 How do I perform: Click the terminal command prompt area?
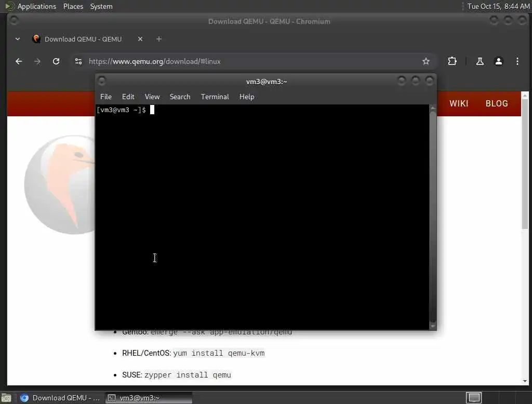[262, 217]
